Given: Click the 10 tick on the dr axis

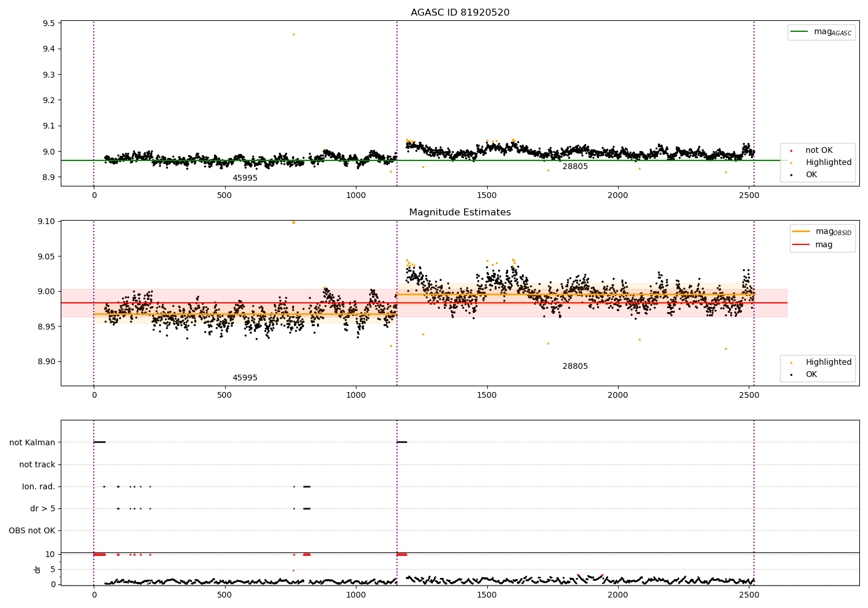Looking at the screenshot, I should tap(50, 554).
